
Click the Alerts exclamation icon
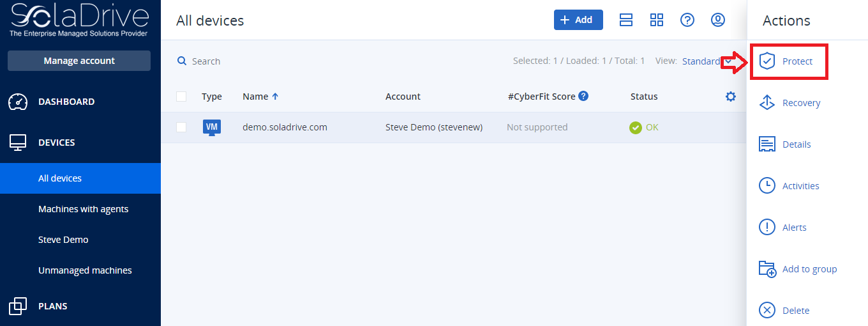(767, 228)
